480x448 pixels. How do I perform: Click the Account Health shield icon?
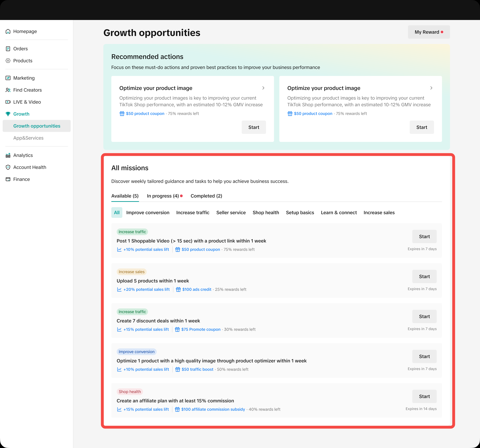point(8,167)
